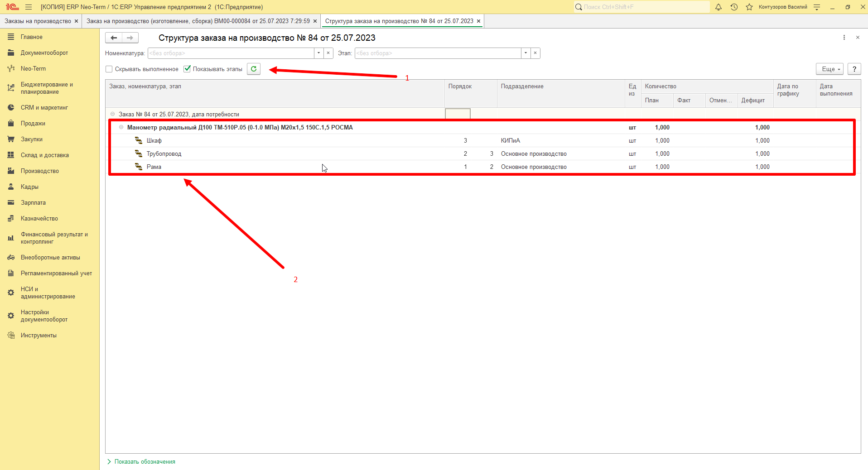Screen dimensions: 868x470
Task: Toggle the Показывать этапы checkbox
Action: click(x=187, y=69)
